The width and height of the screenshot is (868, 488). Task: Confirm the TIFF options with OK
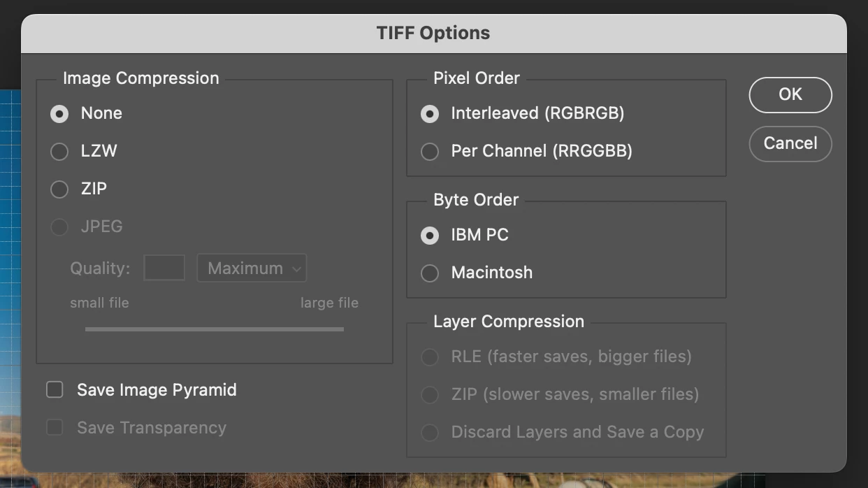click(x=790, y=94)
